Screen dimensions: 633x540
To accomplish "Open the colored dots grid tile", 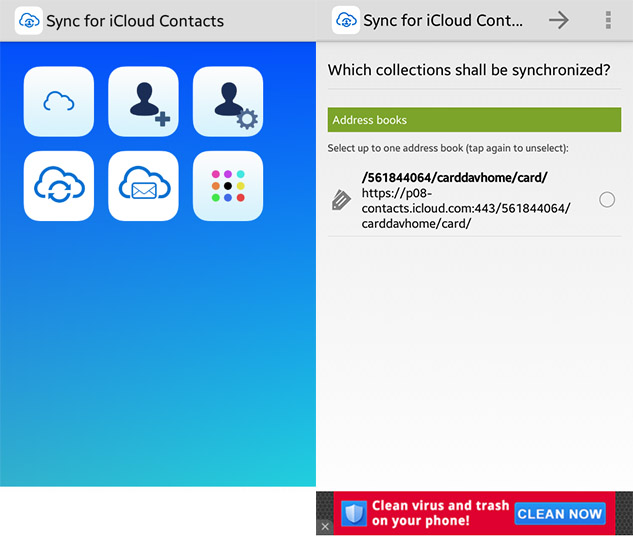I will click(228, 186).
